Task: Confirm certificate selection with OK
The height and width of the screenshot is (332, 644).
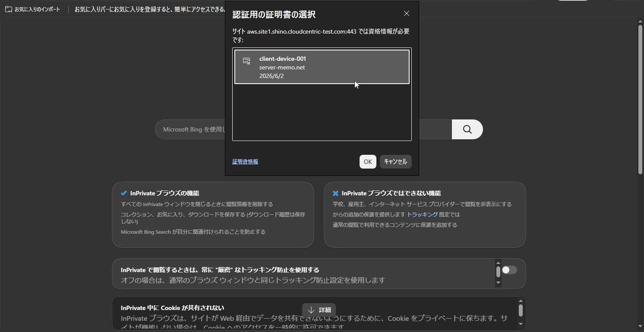Action: click(x=368, y=162)
